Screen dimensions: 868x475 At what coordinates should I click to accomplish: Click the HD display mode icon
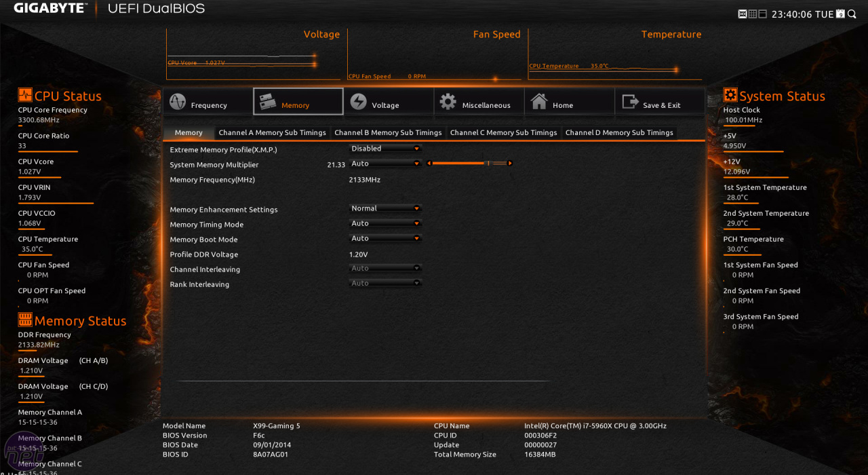click(x=743, y=14)
